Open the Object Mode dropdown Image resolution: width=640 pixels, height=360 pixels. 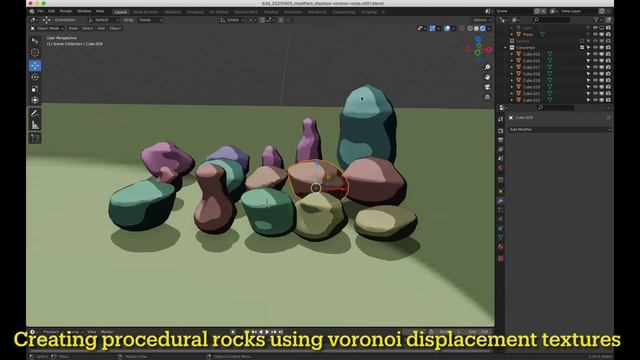pos(47,29)
